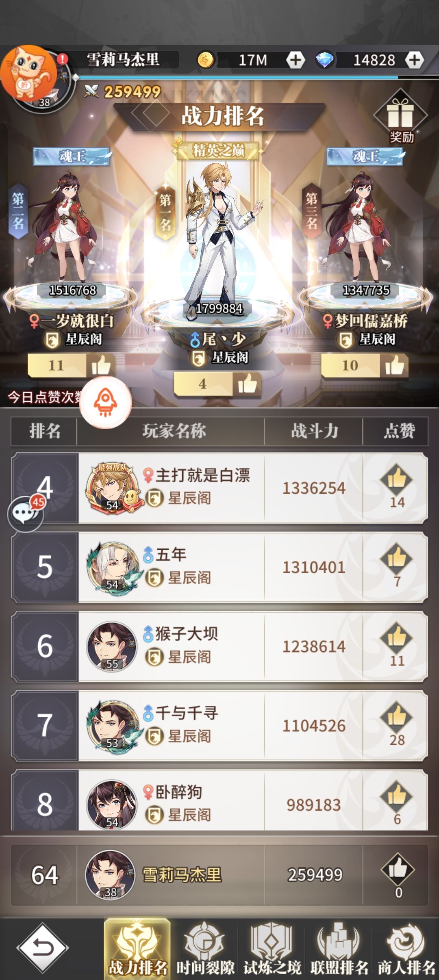Image resolution: width=439 pixels, height=980 pixels.
Task: Tap the orange rocket floating icon
Action: click(x=106, y=402)
